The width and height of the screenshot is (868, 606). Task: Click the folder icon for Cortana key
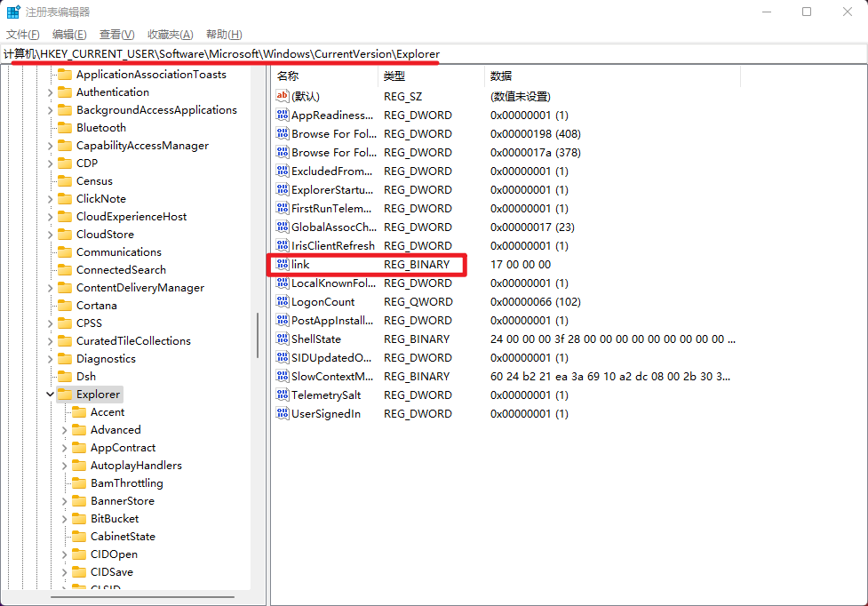point(65,306)
